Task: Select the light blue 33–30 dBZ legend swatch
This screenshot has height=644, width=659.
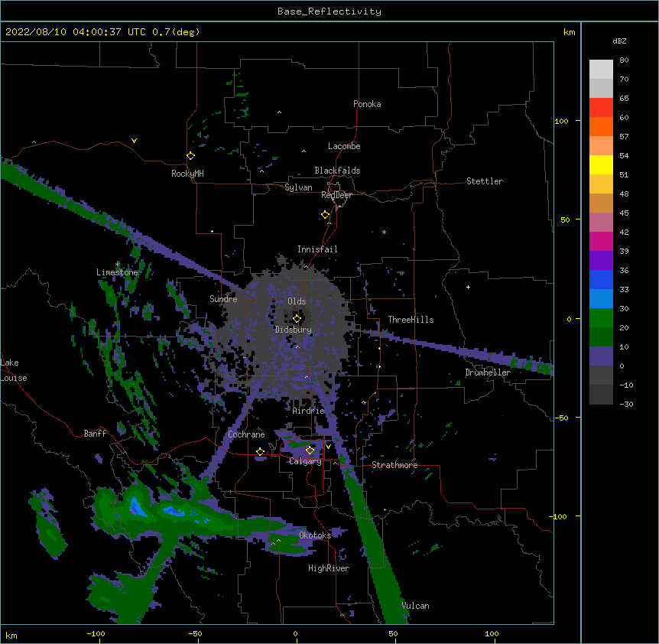Action: pyautogui.click(x=601, y=299)
